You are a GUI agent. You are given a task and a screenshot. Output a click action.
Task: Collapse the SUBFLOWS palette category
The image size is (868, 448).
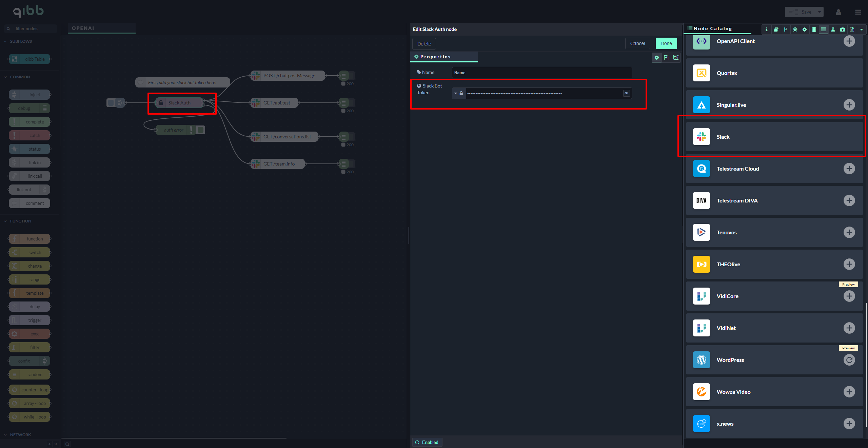[21, 41]
